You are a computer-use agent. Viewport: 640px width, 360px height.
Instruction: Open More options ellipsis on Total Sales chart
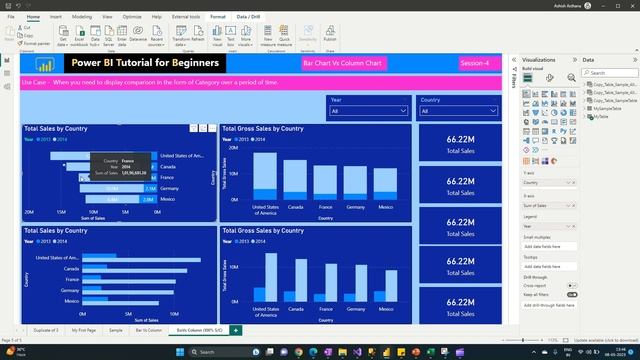212,129
